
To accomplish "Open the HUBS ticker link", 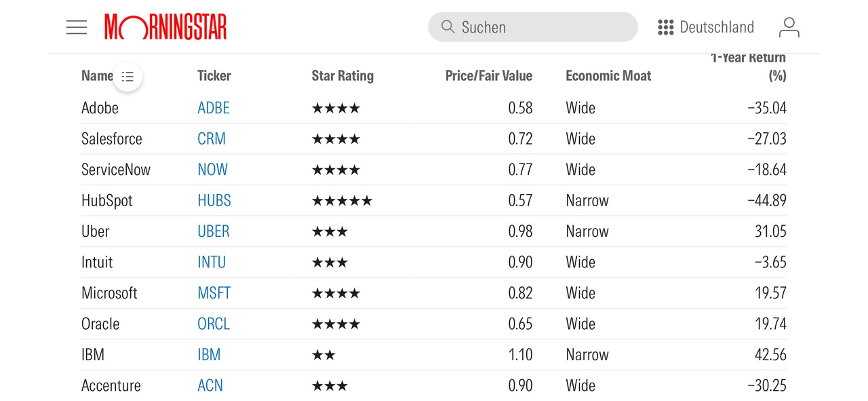I will (214, 201).
